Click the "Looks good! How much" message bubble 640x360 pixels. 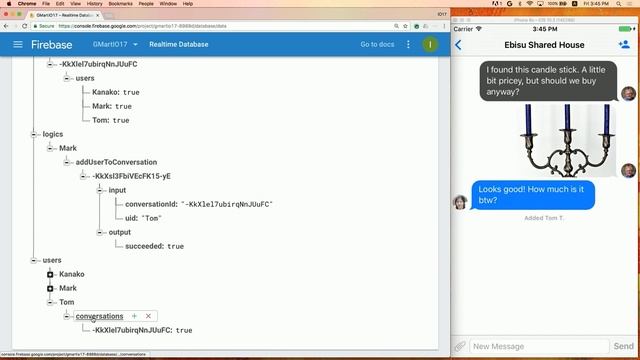pyautogui.click(x=533, y=195)
